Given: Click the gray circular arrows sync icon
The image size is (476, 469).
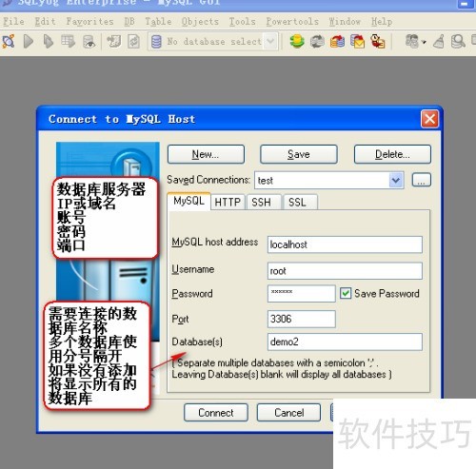Looking at the screenshot, I should (x=317, y=41).
